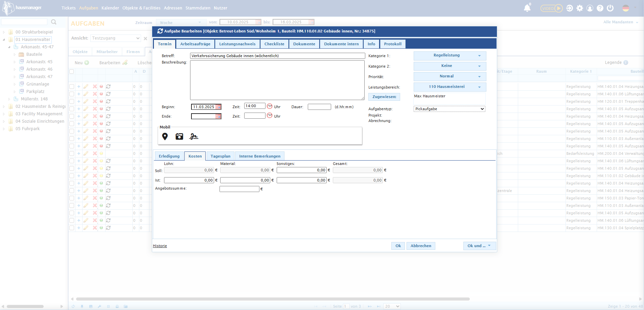Image resolution: width=644 pixels, height=310 pixels.
Task: Open the Priorität Normal dropdown
Action: [450, 76]
